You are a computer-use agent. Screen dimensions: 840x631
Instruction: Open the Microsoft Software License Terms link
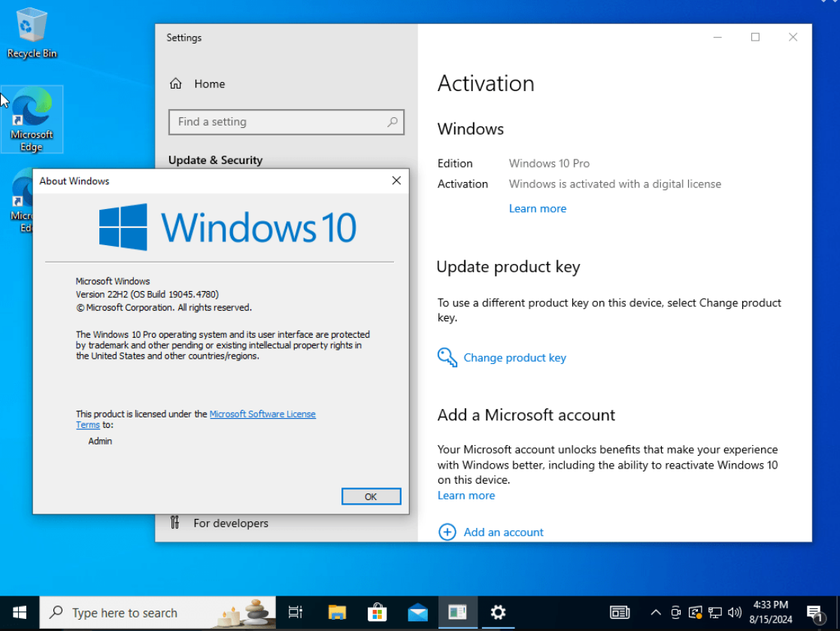click(262, 414)
